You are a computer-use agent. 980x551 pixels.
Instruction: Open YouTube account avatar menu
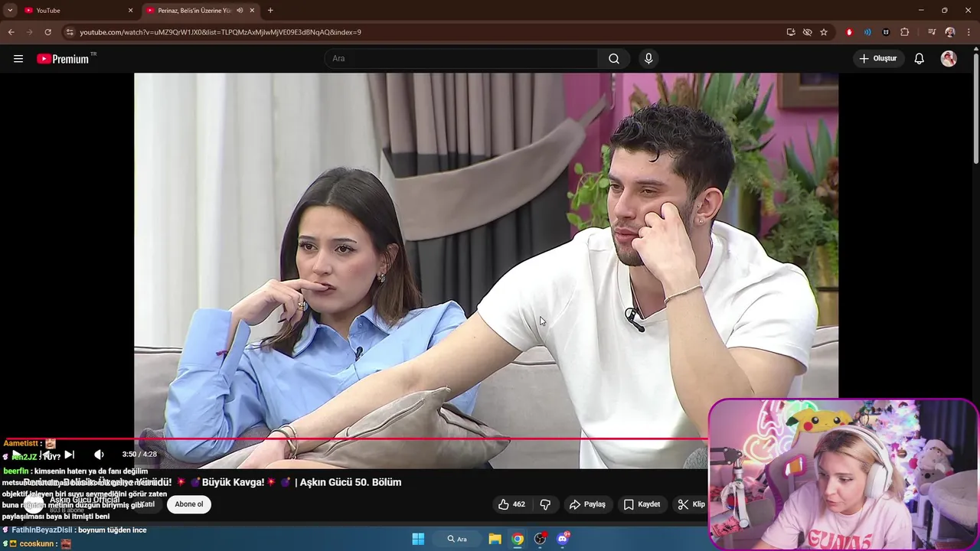(x=949, y=59)
